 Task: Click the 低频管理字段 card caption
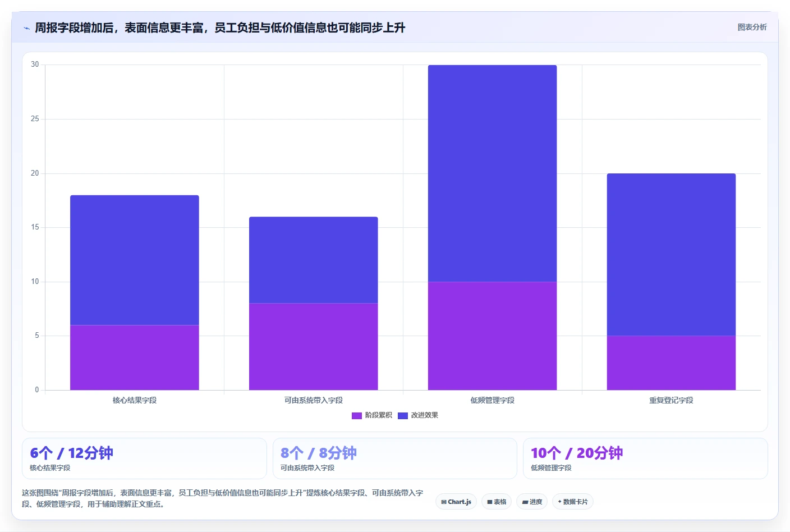pyautogui.click(x=551, y=468)
